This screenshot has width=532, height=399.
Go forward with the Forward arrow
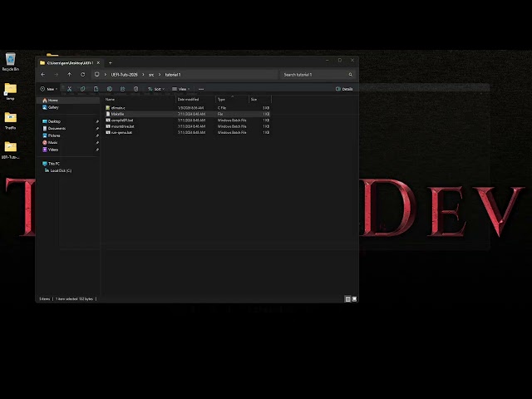tap(56, 74)
